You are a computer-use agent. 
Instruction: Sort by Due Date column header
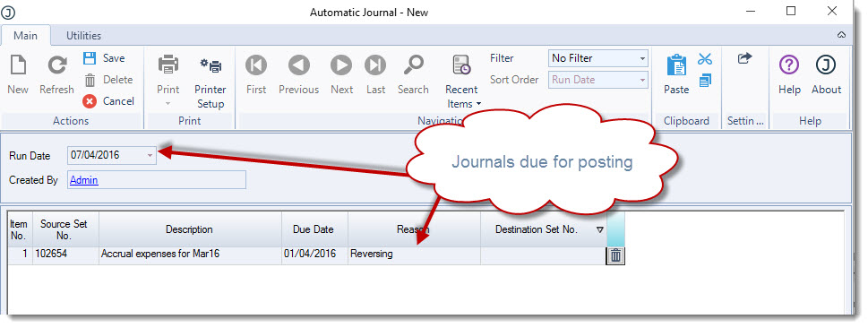tap(315, 229)
